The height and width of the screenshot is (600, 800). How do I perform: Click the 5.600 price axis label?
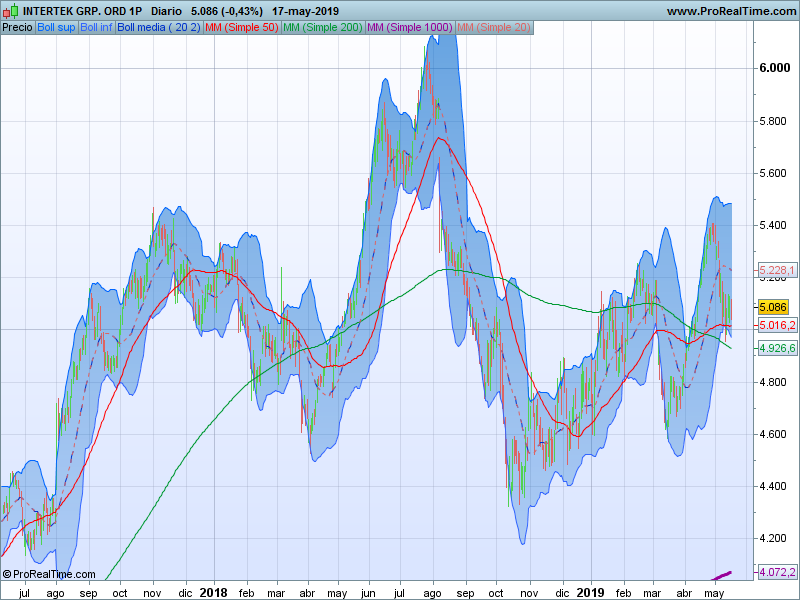click(772, 173)
